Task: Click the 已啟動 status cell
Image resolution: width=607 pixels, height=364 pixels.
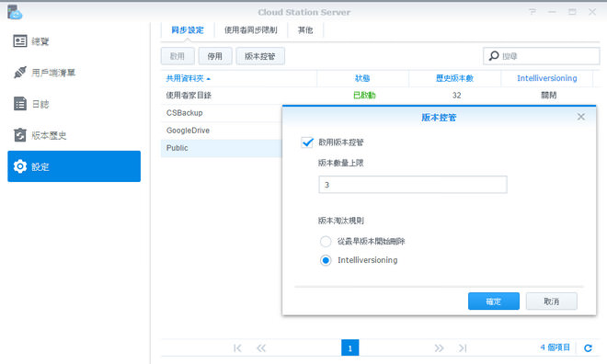Action: pyautogui.click(x=364, y=96)
